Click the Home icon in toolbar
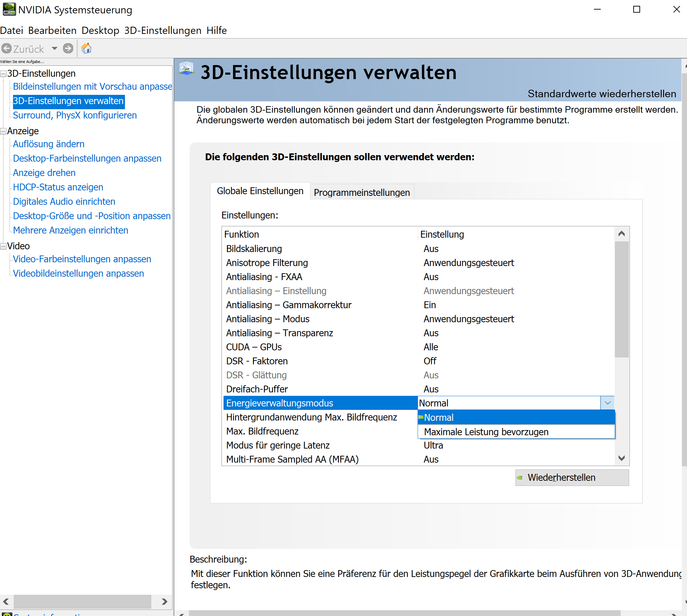 coord(86,48)
